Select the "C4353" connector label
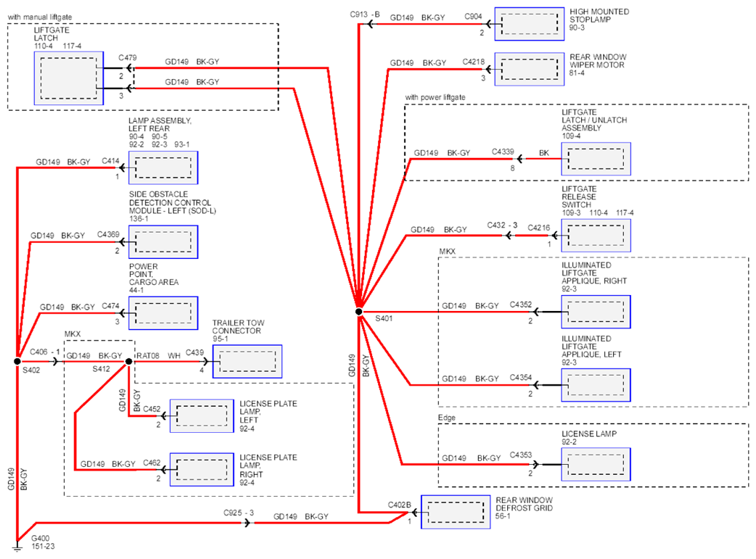The width and height of the screenshot is (756, 559). (x=521, y=455)
